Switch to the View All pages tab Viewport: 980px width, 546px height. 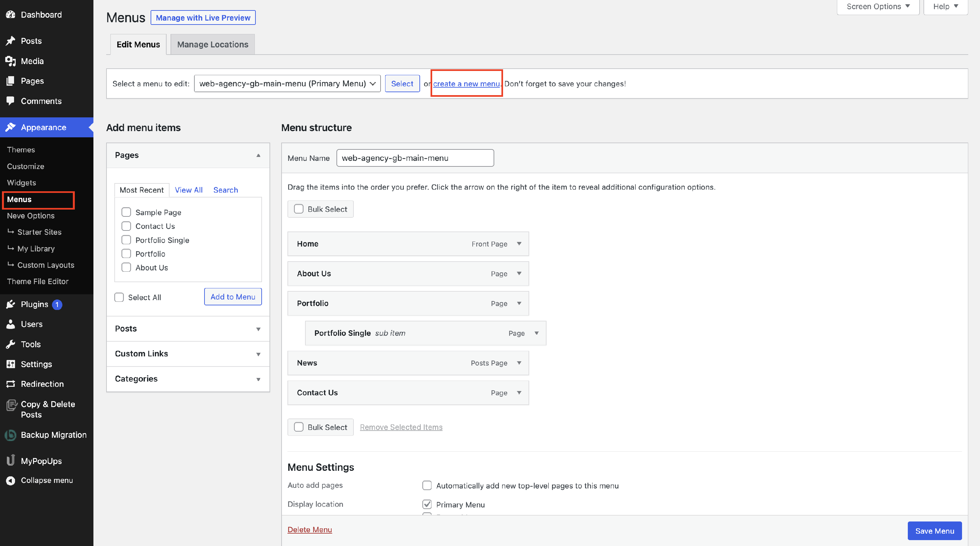[188, 190]
